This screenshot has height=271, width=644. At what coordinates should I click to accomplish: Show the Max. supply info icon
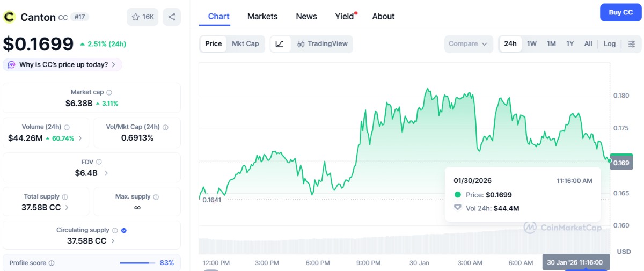coord(156,197)
